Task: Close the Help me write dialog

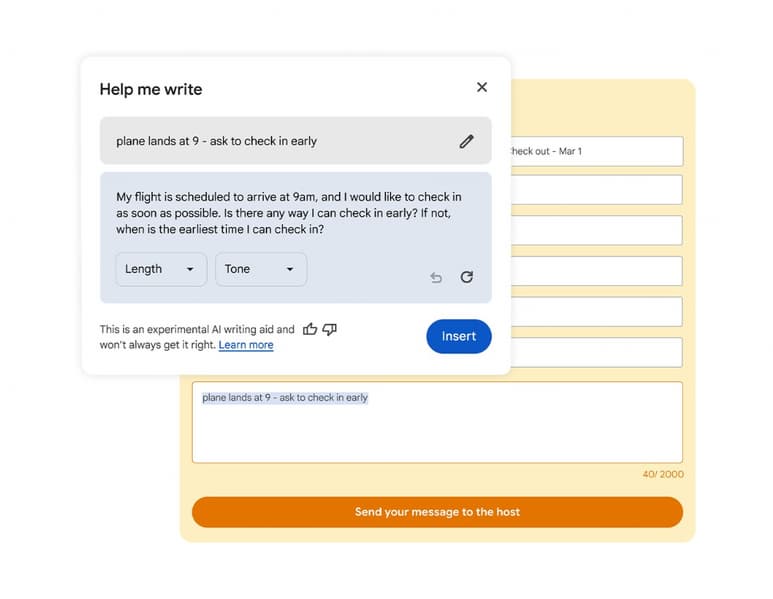Action: [482, 87]
